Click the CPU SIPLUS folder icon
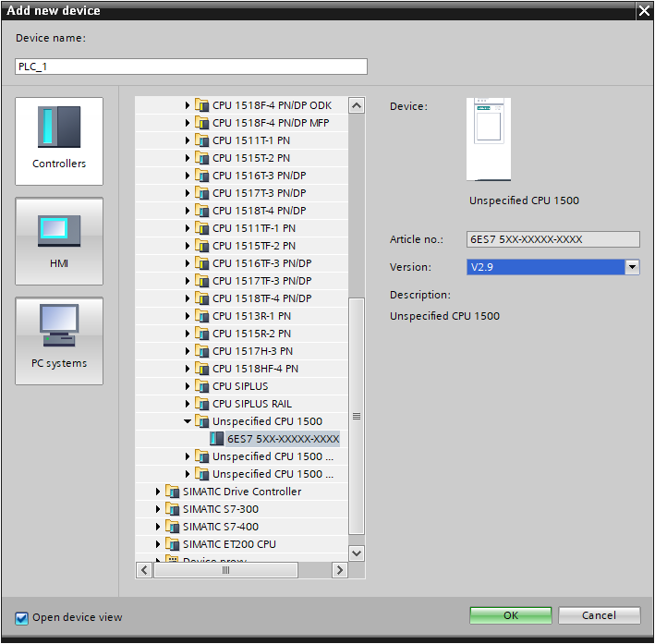This screenshot has height=644, width=655. (x=201, y=385)
